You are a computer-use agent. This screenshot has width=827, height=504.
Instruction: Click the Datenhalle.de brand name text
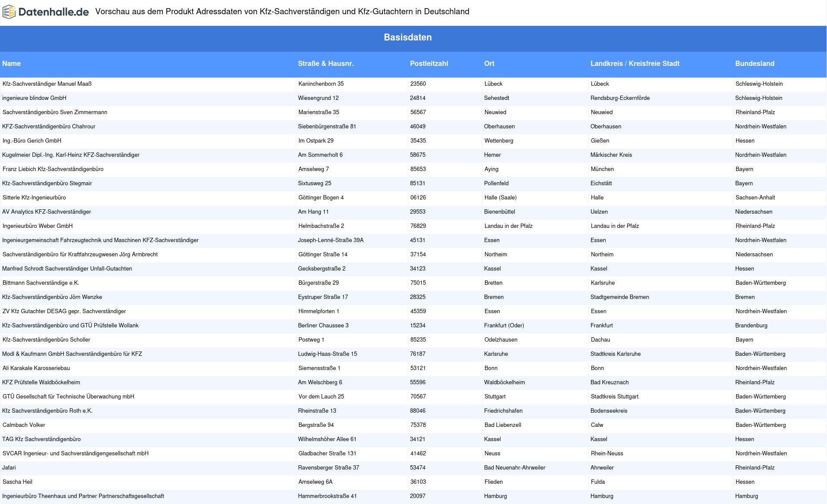click(x=53, y=12)
